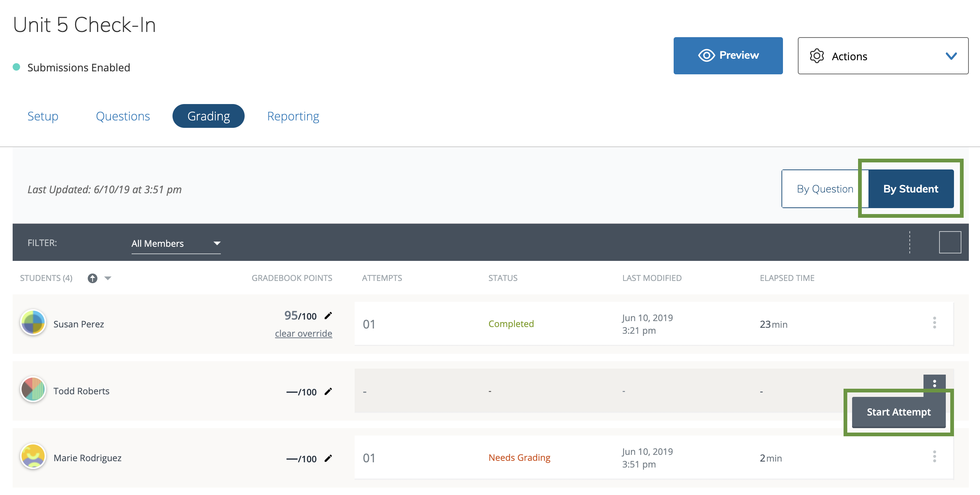Edit Marie Rodriguez's score with pencil icon

tap(328, 459)
